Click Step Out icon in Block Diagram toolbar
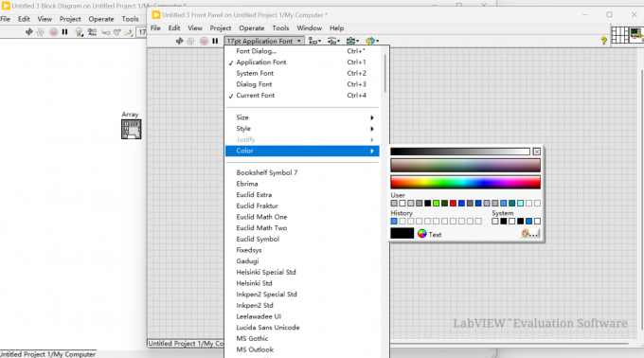This screenshot has height=358, width=644. click(x=129, y=32)
